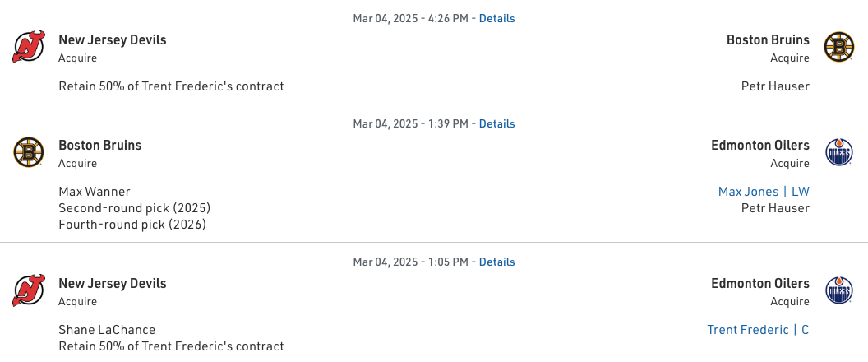Click the Bruins logo in the 1:39 PM trade
This screenshot has width=868, height=362.
[29, 152]
